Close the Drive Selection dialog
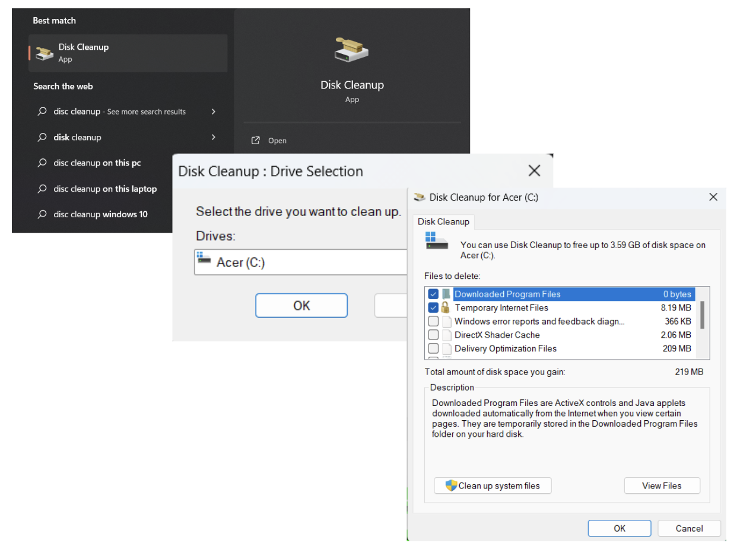Screen dimensions: 756x546 [534, 171]
